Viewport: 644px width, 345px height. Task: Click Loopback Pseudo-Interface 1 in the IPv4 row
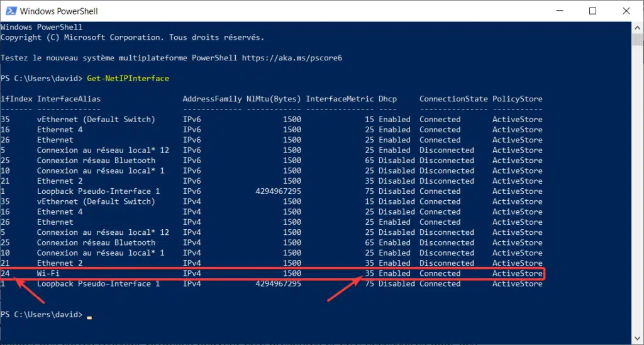pos(98,284)
